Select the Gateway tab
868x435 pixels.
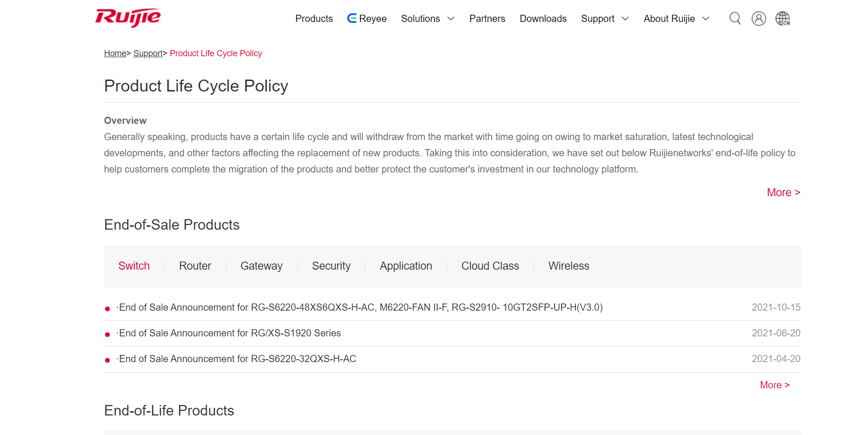(x=262, y=266)
